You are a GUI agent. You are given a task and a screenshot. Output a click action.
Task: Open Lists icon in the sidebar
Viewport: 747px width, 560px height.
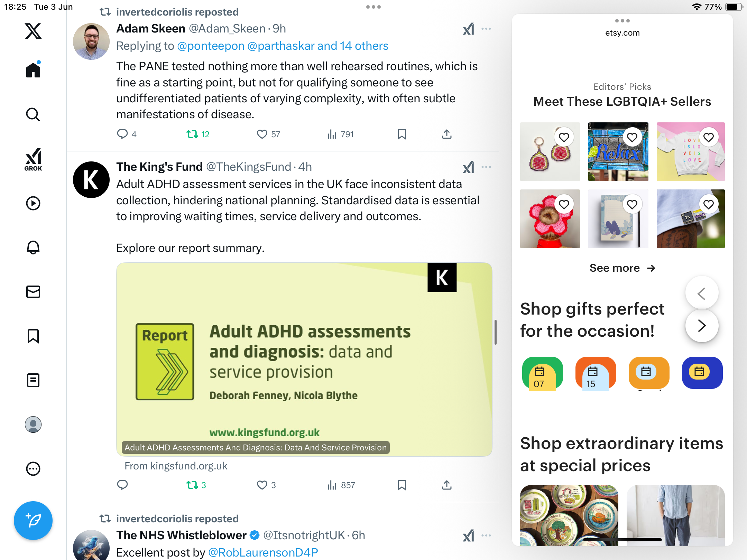pos(33,380)
